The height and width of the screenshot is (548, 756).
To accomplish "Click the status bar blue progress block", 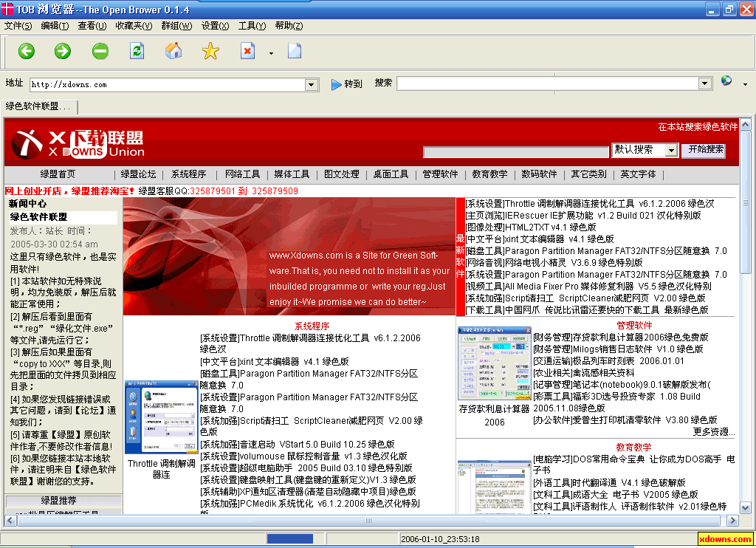I will (x=289, y=539).
